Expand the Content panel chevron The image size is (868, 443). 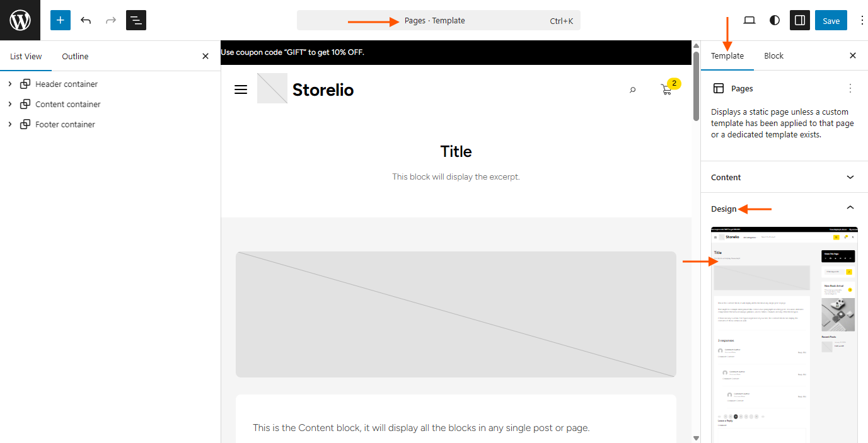coord(850,177)
